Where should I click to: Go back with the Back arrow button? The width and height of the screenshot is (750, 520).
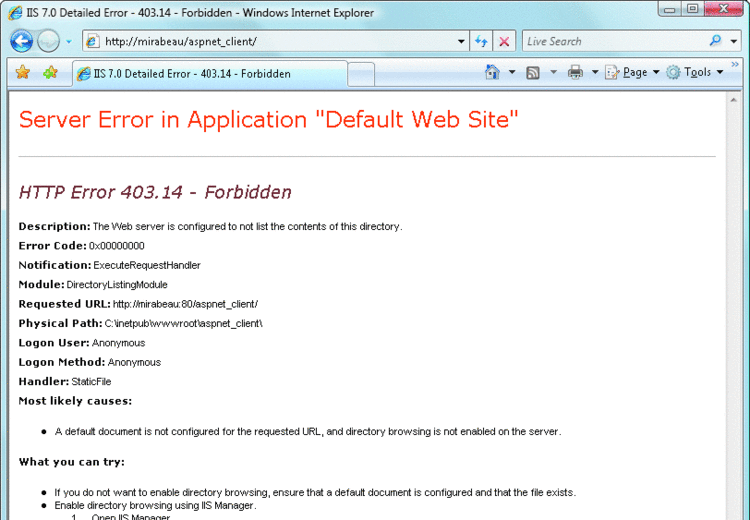[x=22, y=41]
